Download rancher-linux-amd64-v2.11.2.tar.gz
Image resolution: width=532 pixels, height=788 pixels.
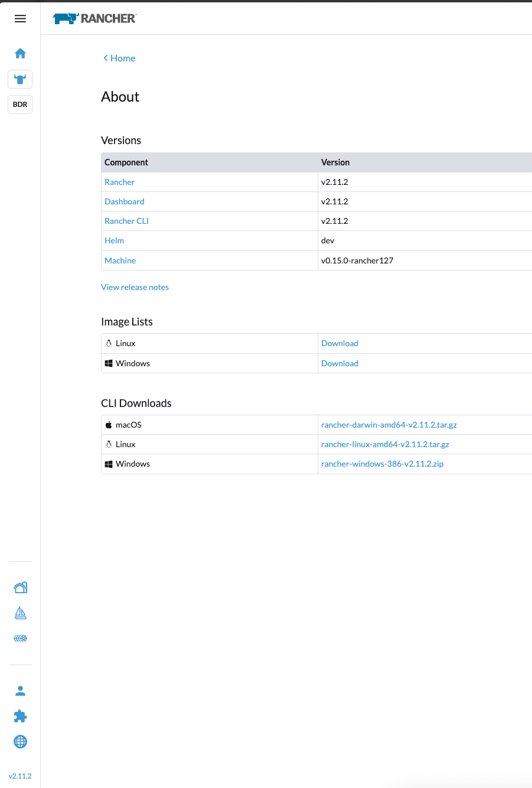click(x=385, y=444)
